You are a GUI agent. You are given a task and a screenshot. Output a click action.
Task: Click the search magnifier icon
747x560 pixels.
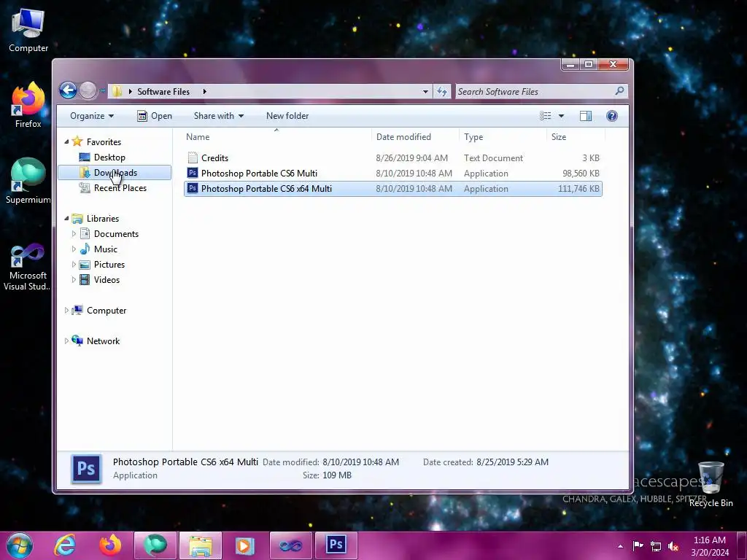coord(619,91)
